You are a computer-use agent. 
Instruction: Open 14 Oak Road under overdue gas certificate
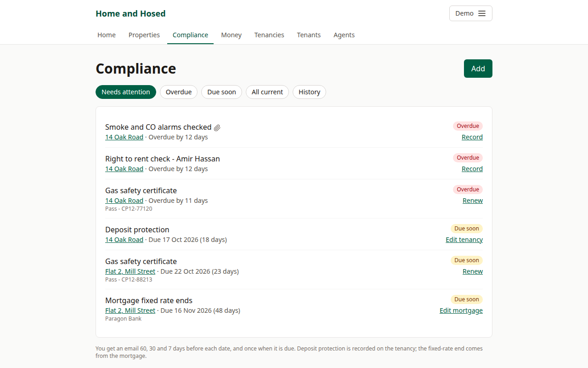point(124,201)
